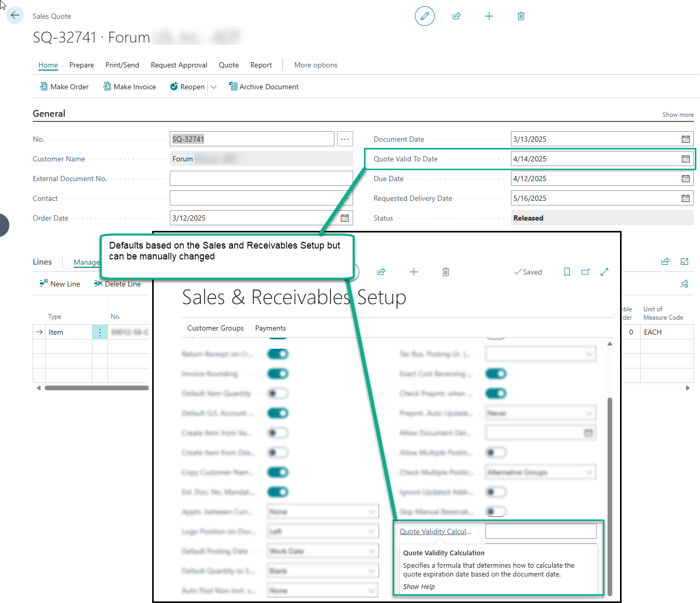Viewport: 700px width, 603px height.
Task: Toggle Exact Cost Reversing switch
Action: point(496,374)
